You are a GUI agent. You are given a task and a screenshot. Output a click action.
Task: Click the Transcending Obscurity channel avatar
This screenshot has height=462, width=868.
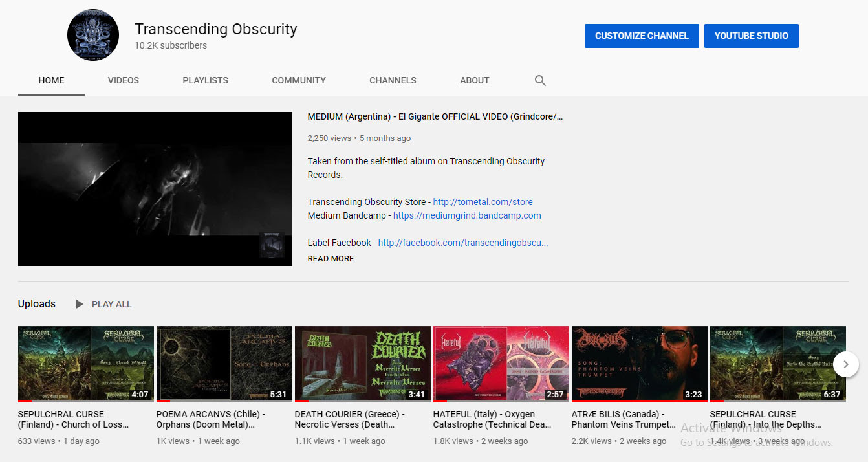tap(93, 36)
